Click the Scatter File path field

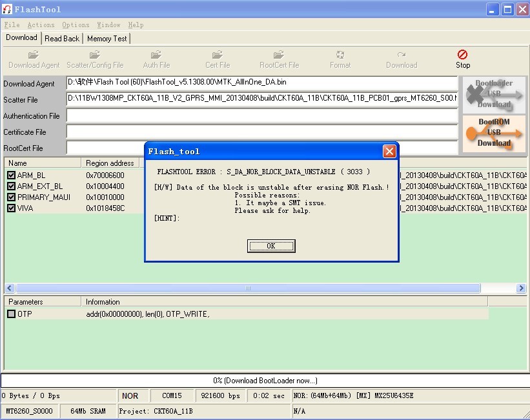click(x=262, y=99)
